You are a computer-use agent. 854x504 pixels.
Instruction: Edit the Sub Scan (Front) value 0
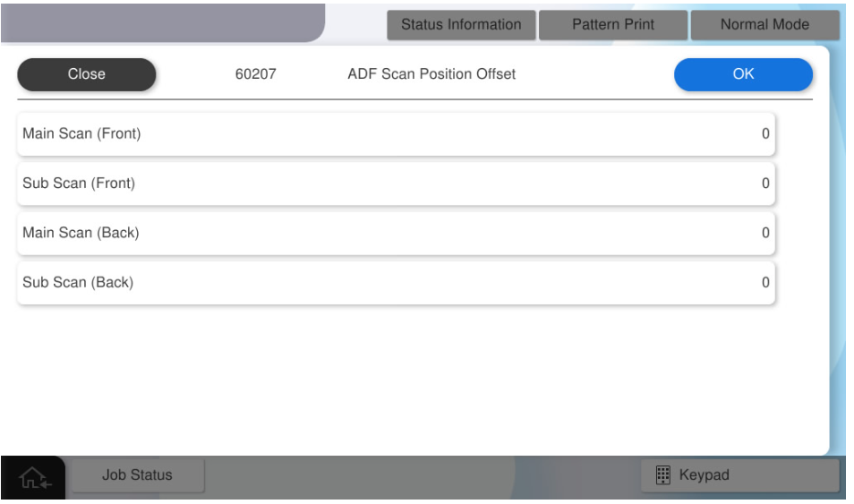coord(765,184)
